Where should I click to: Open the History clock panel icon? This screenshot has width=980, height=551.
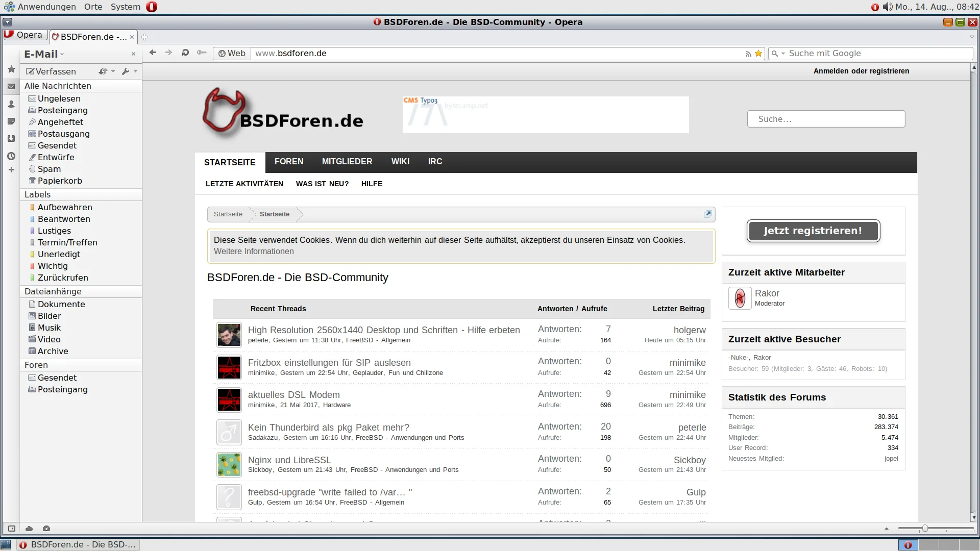[11, 156]
